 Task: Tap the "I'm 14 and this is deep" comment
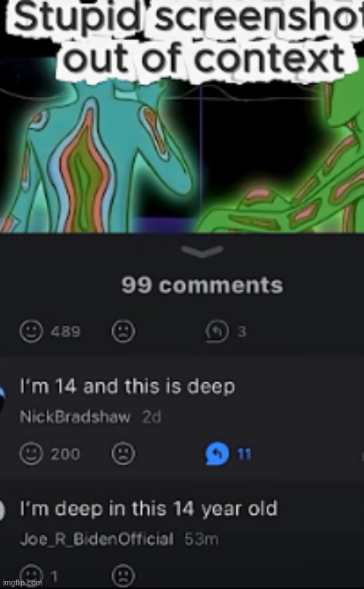(127, 387)
